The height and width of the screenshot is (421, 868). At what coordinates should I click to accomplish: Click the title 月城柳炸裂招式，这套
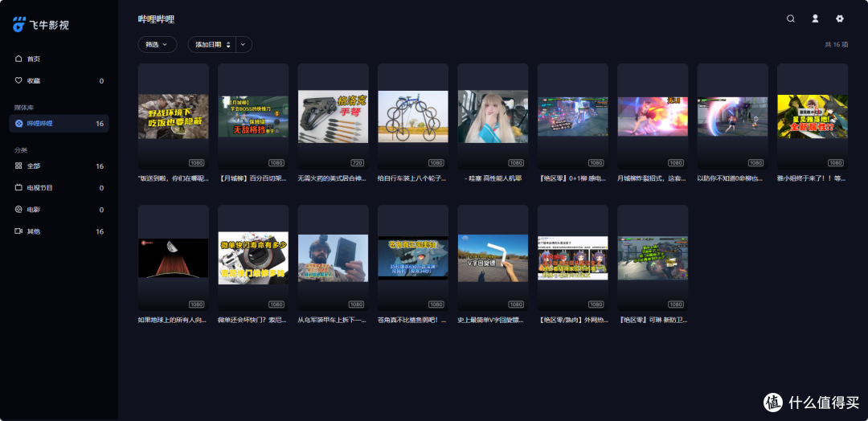pos(653,178)
